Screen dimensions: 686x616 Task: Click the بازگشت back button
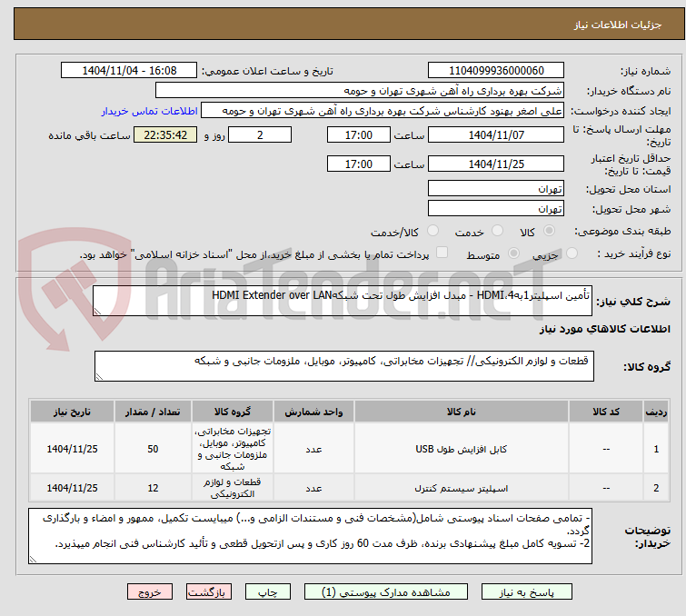pyautogui.click(x=209, y=592)
